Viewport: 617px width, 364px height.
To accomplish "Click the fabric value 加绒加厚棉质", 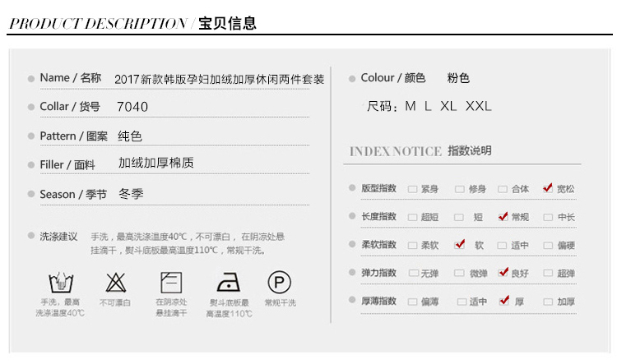I will pos(156,163).
